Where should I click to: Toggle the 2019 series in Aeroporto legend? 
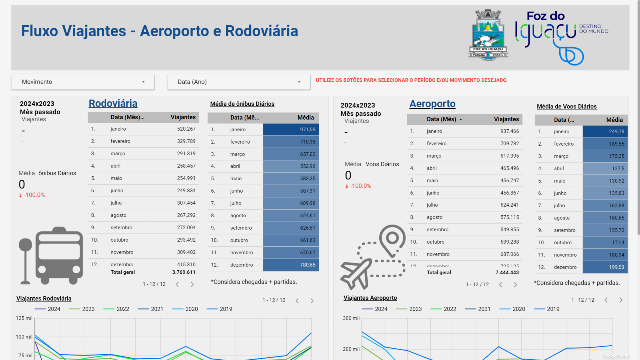[547, 309]
